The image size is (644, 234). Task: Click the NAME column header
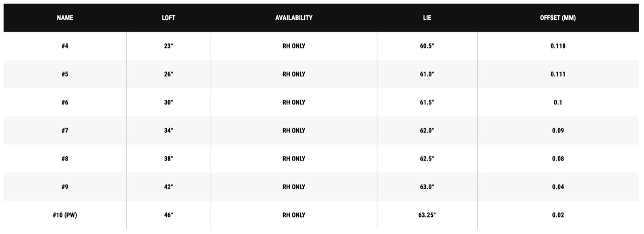65,18
